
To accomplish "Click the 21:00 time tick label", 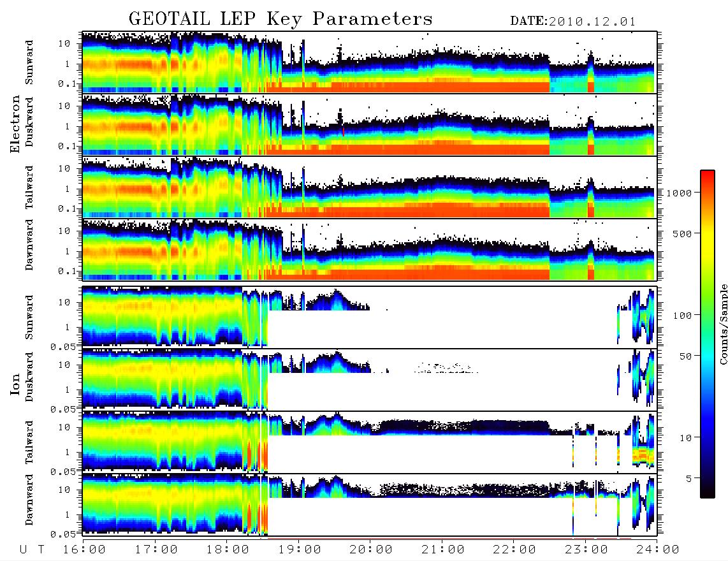I will pos(443,550).
